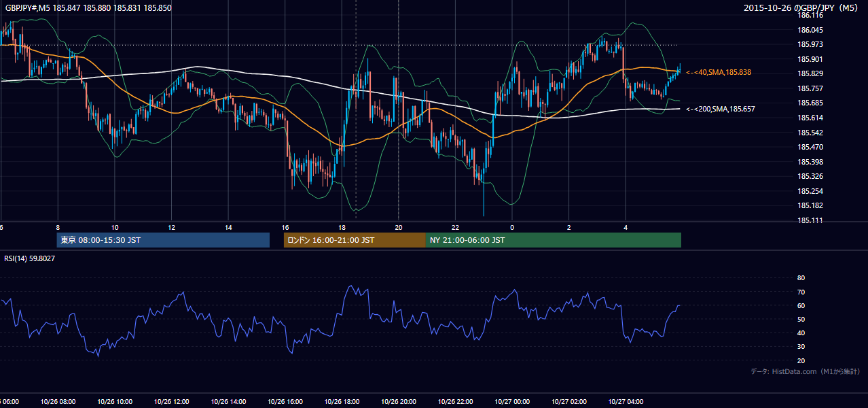Click price axis value 185.326
868x408 pixels.
click(x=810, y=176)
